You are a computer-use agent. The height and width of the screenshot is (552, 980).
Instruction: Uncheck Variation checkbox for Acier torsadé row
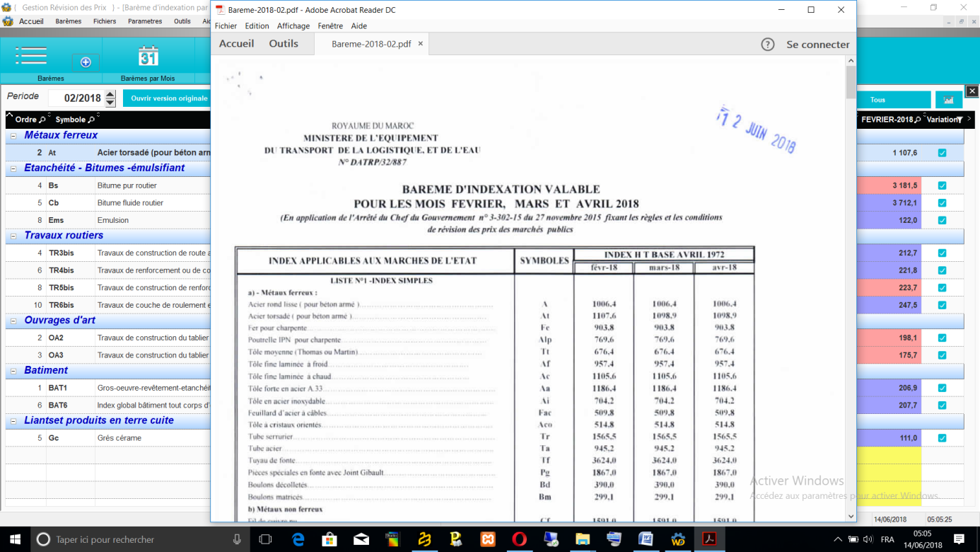click(942, 153)
